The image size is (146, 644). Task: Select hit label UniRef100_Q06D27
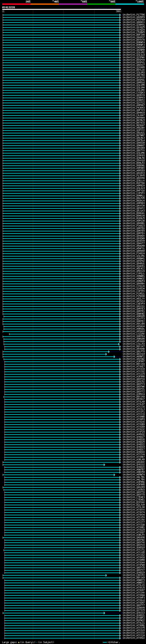click(133, 437)
